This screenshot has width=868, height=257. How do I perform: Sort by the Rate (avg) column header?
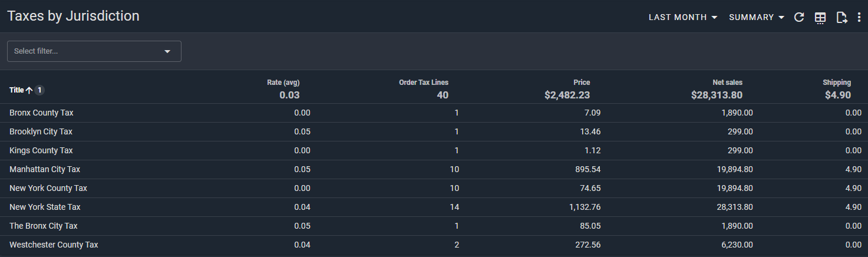(283, 83)
